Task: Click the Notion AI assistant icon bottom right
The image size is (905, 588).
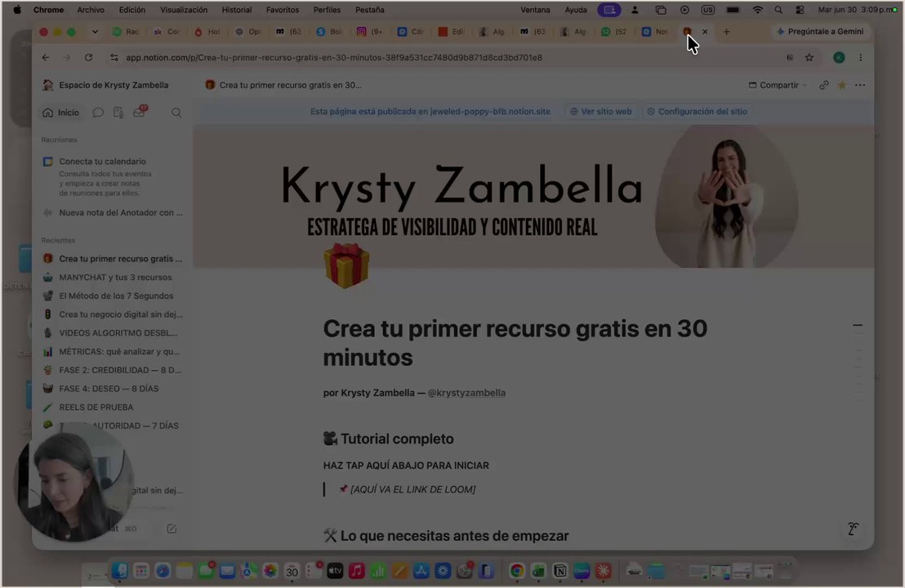Action: [x=853, y=528]
